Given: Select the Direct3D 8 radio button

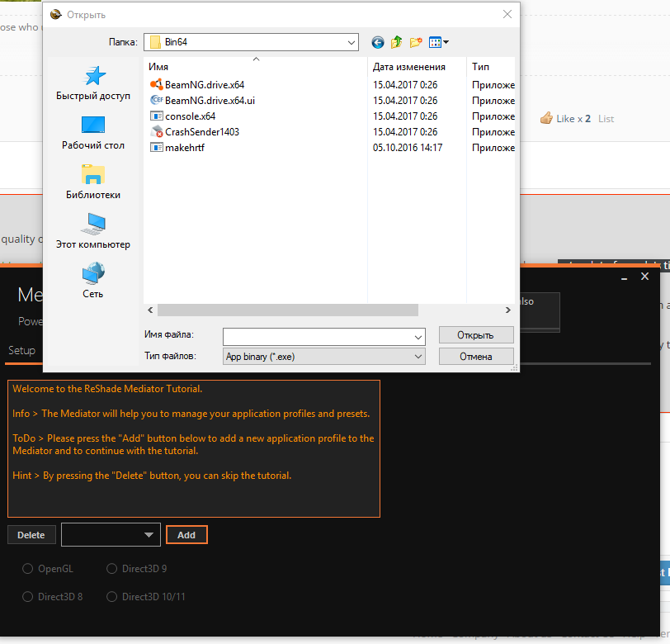Looking at the screenshot, I should pyautogui.click(x=28, y=597).
